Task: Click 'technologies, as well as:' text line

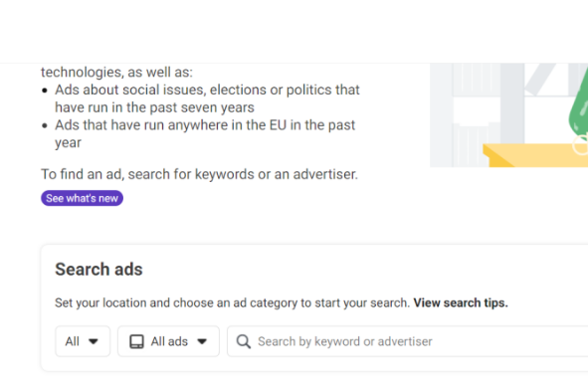Action: click(117, 72)
